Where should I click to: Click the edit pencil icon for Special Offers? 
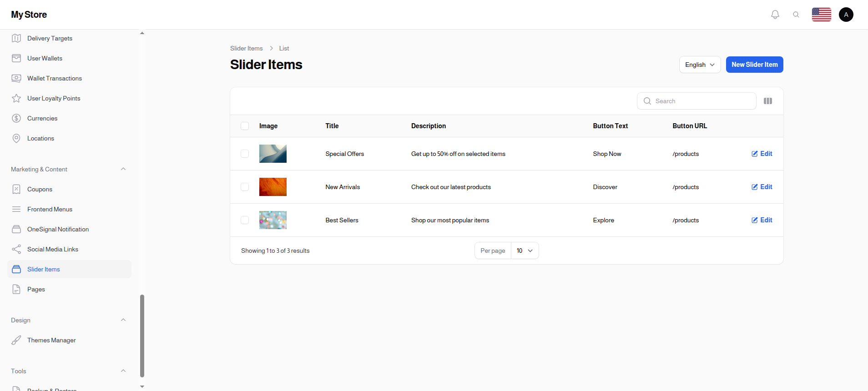coord(755,154)
